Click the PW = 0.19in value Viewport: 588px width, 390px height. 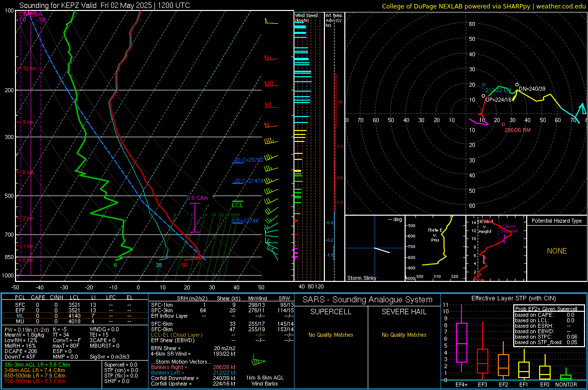(26, 329)
